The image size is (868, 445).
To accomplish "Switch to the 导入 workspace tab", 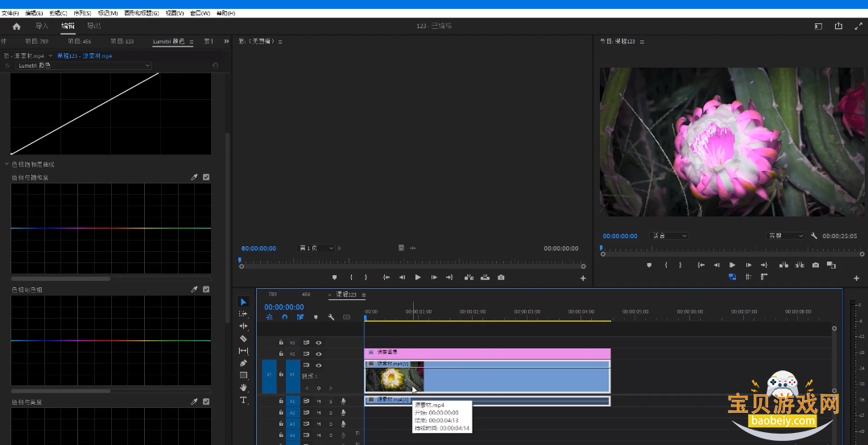I will click(x=42, y=26).
